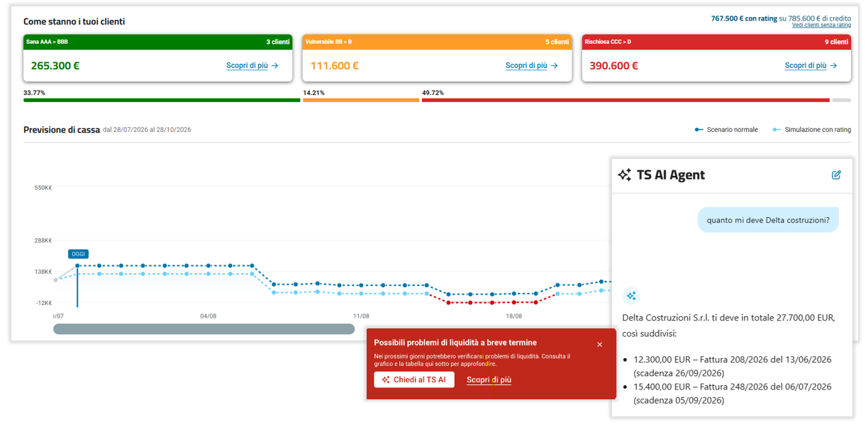Screen dimensions: 868x427
Task: Click the red 49.72% progress bar
Action: pyautogui.click(x=625, y=100)
